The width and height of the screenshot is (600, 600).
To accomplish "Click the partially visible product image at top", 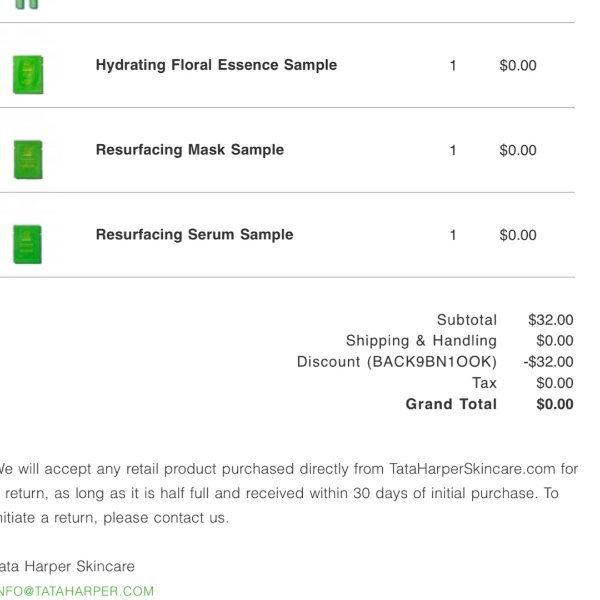I will 27,4.
